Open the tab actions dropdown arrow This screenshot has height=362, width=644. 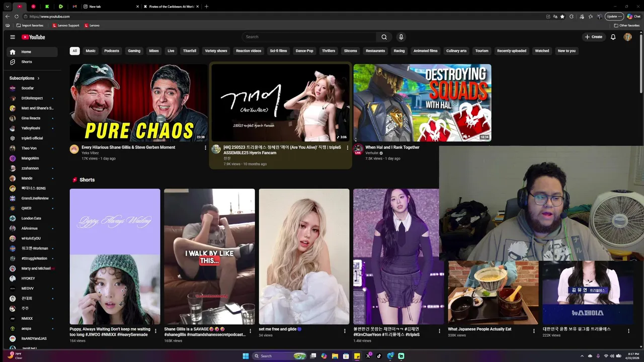(x=7, y=7)
